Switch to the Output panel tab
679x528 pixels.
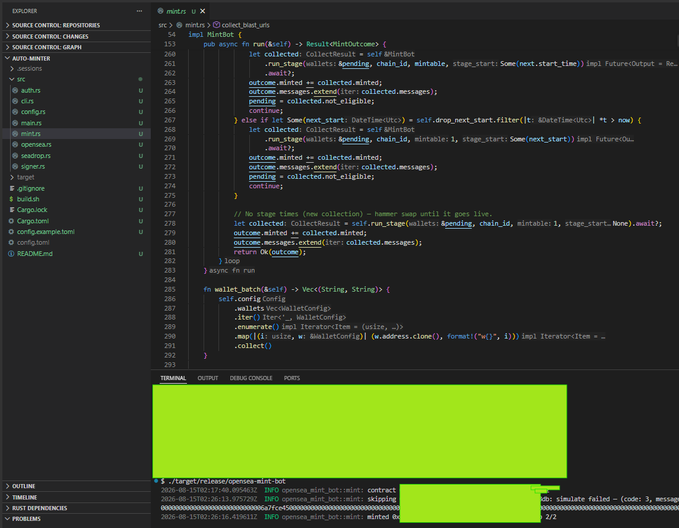[x=208, y=378]
